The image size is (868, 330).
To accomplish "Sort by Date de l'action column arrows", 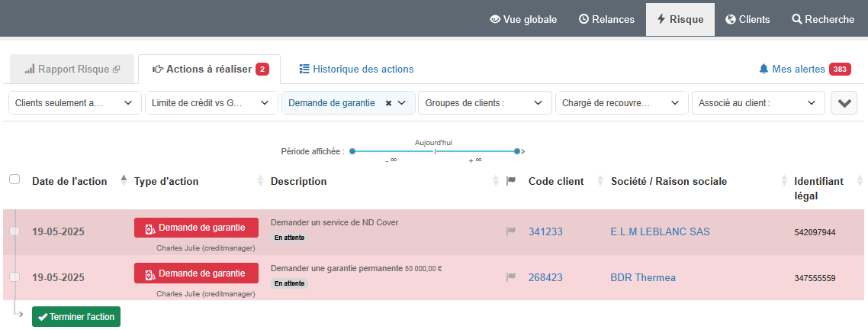I will tap(124, 181).
